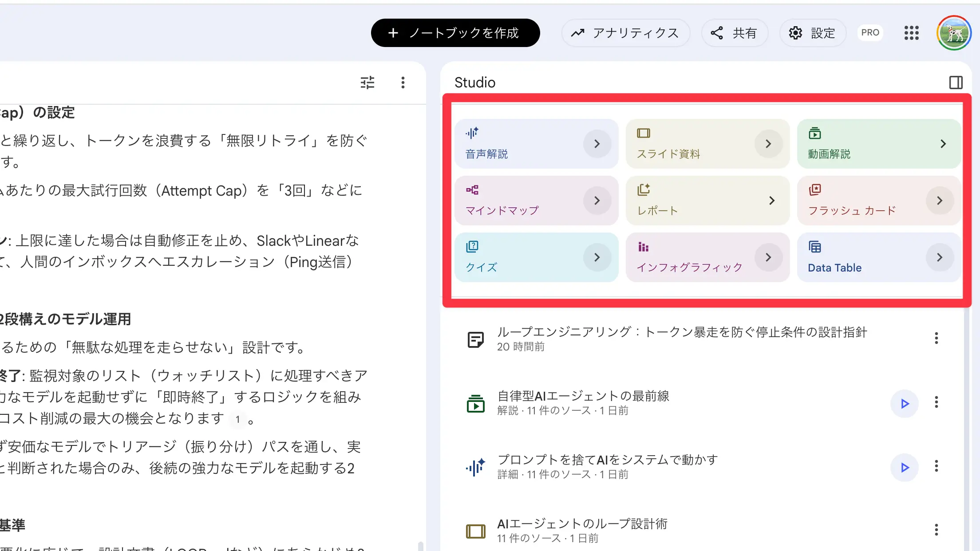The image size is (980, 551).
Task: Play 自律型AIエージェントの最前線
Action: (x=905, y=404)
